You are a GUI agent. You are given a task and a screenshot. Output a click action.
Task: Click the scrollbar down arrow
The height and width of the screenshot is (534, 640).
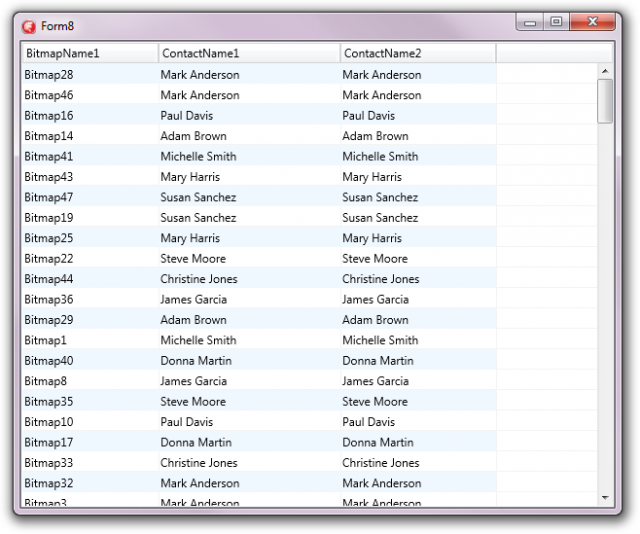tap(605, 498)
